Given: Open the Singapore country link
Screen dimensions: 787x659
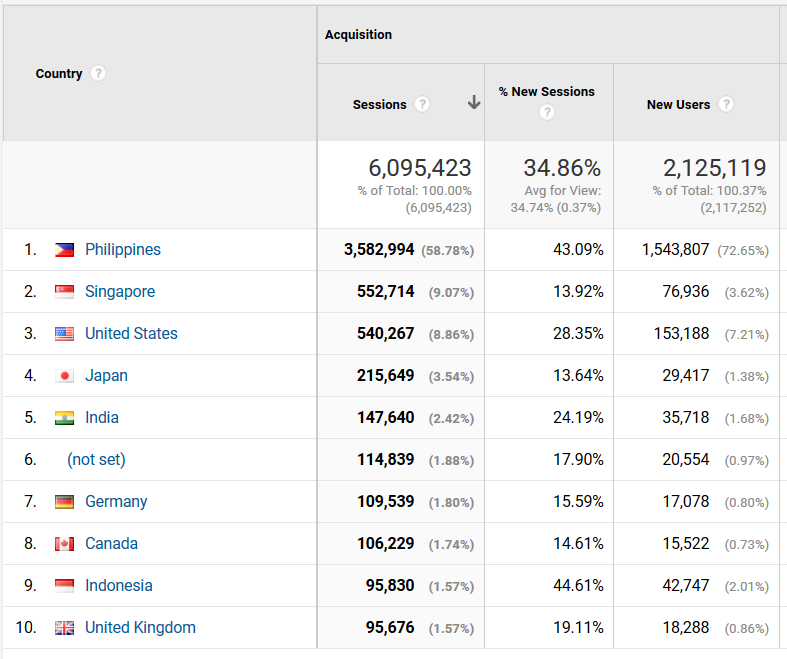Looking at the screenshot, I should [120, 292].
